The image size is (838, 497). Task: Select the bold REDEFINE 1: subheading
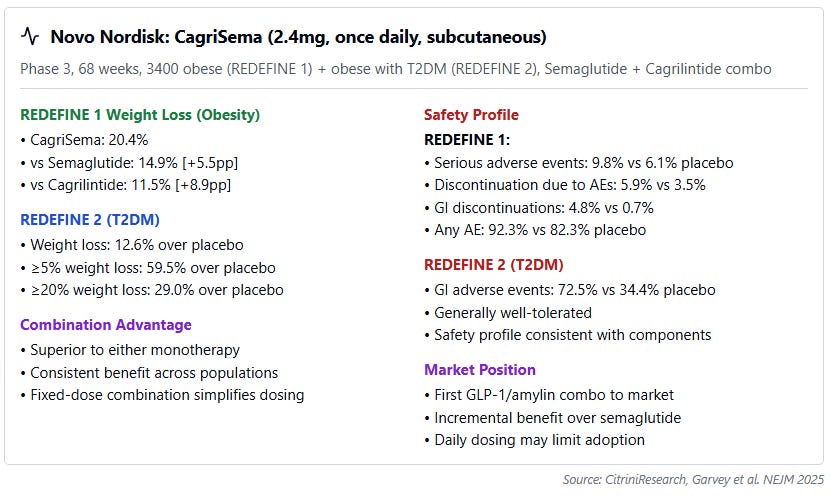pyautogui.click(x=467, y=140)
